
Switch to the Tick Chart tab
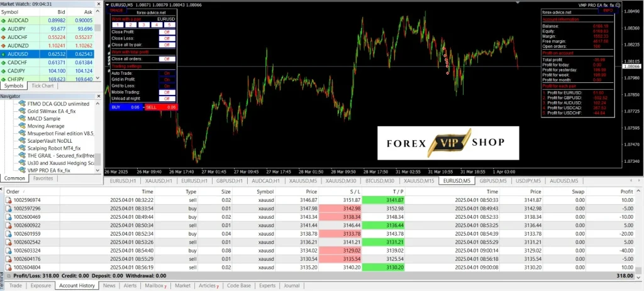43,85
